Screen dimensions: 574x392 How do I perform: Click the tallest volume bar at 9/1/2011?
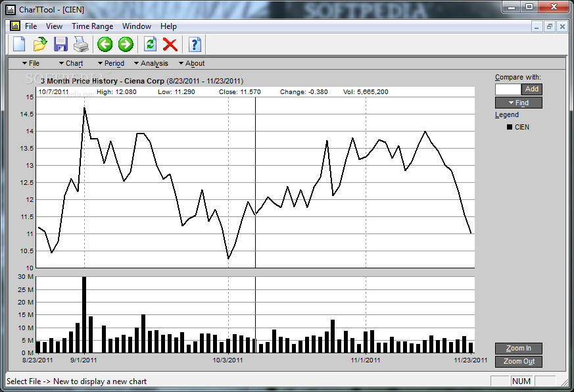tap(84, 314)
